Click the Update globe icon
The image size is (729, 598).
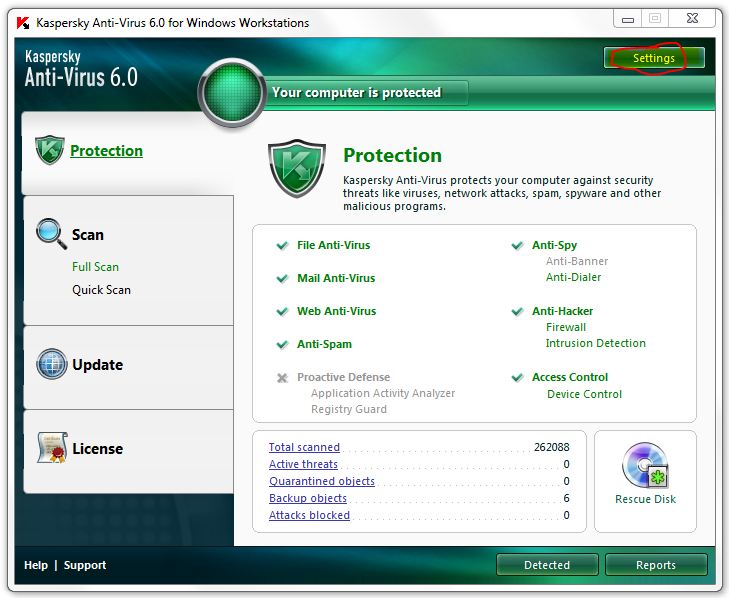tap(52, 364)
